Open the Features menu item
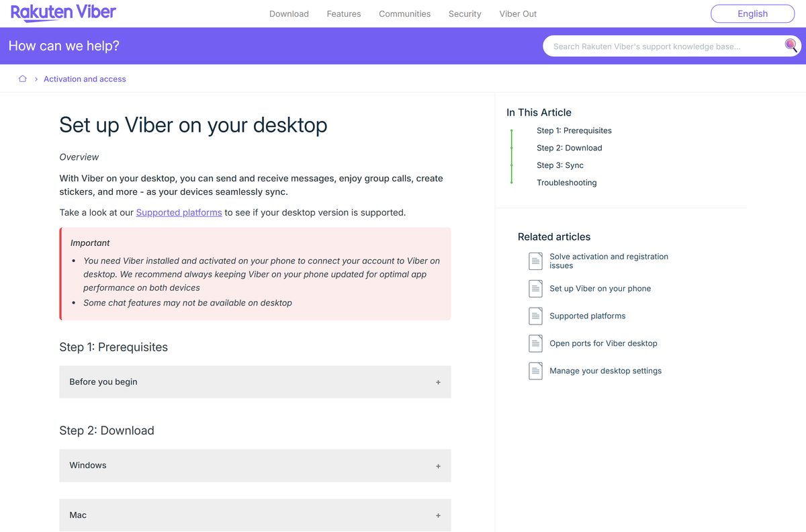Viewport: 806px width, 532px height. click(x=344, y=13)
